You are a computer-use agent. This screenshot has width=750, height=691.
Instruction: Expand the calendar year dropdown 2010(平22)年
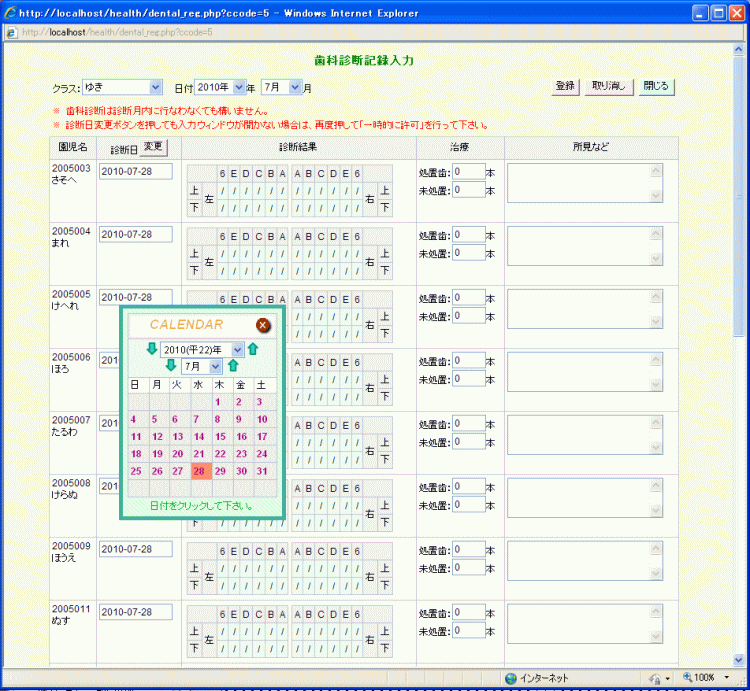tap(237, 349)
